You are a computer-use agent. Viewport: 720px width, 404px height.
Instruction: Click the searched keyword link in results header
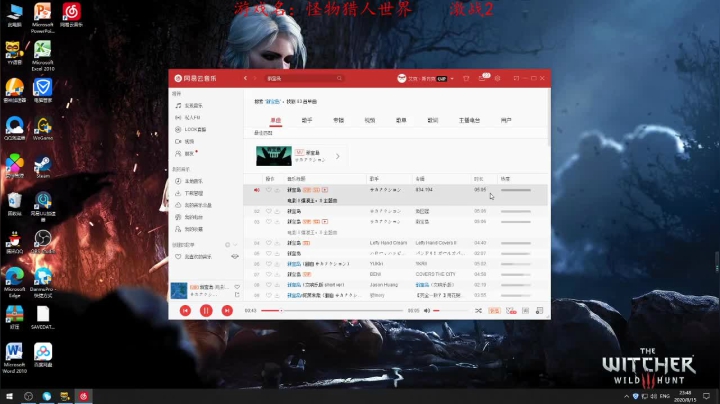pyautogui.click(x=273, y=101)
